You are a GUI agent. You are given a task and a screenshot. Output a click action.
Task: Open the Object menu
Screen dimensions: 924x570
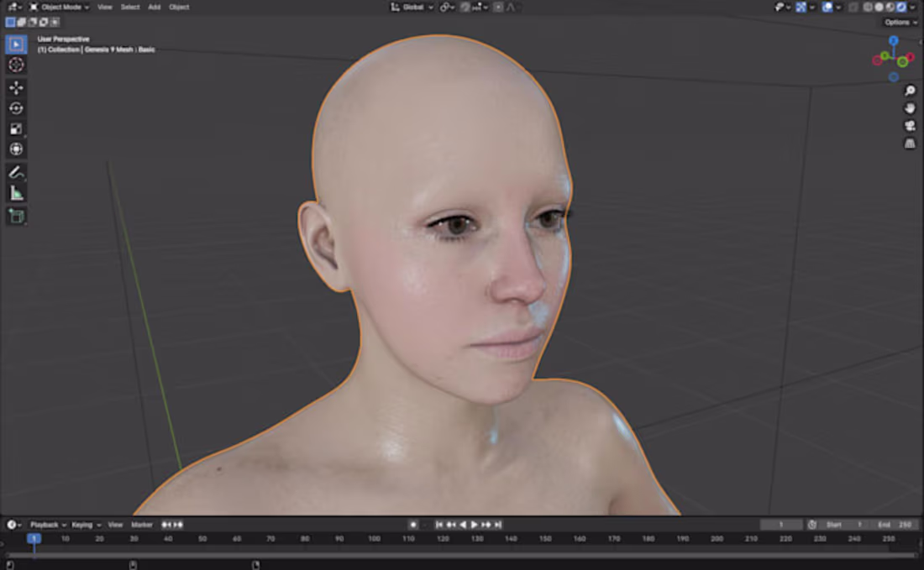click(177, 7)
